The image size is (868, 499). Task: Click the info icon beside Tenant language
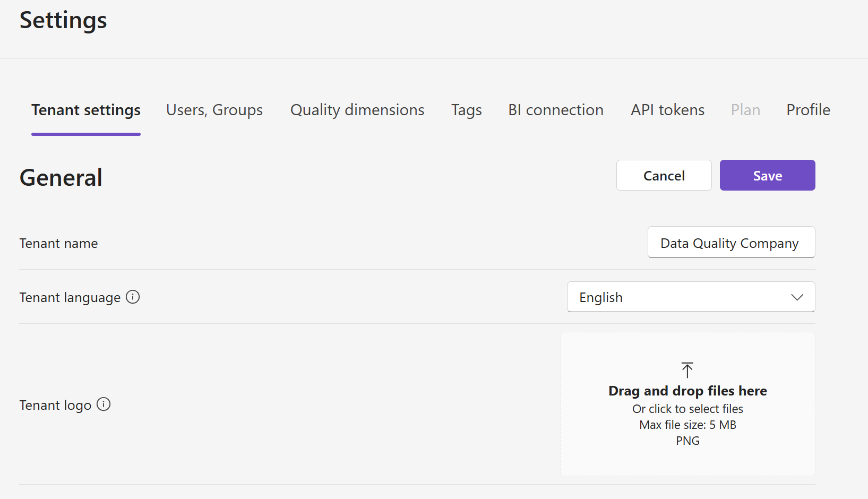(133, 297)
